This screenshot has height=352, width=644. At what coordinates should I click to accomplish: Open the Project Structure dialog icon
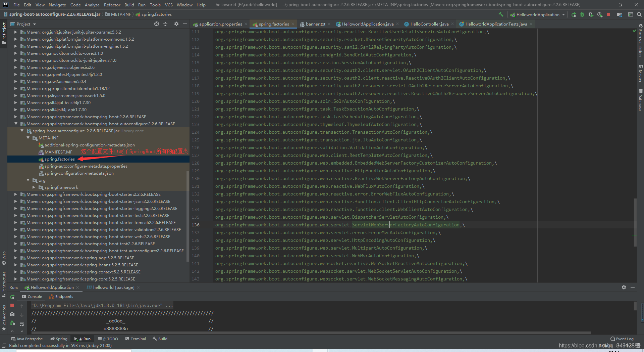tap(620, 14)
